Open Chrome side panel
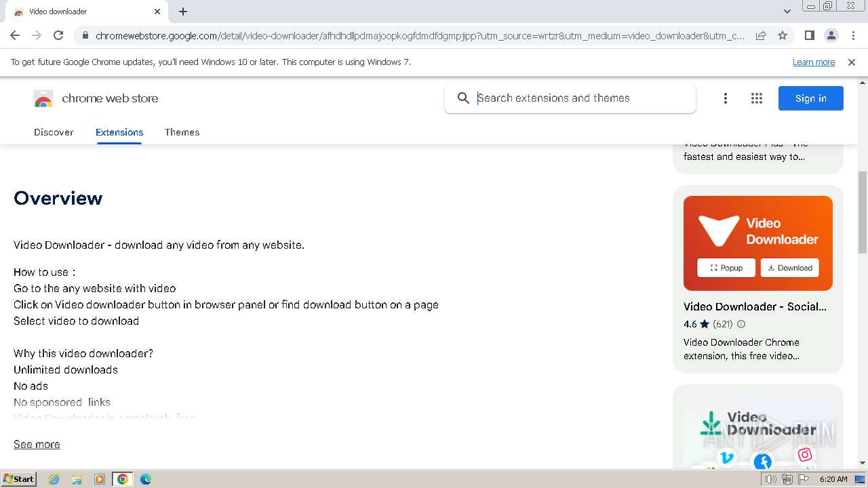 click(x=809, y=35)
